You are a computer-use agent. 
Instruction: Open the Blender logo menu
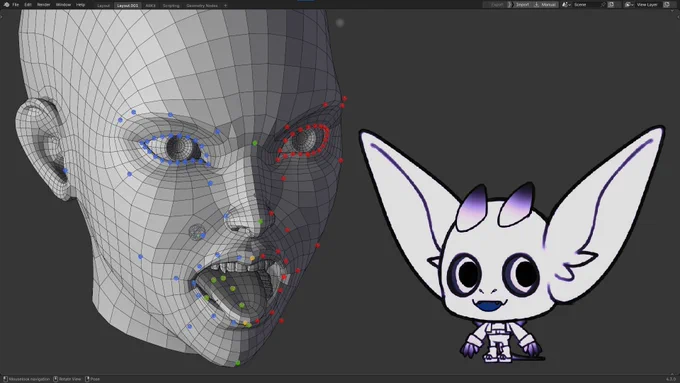6,5
